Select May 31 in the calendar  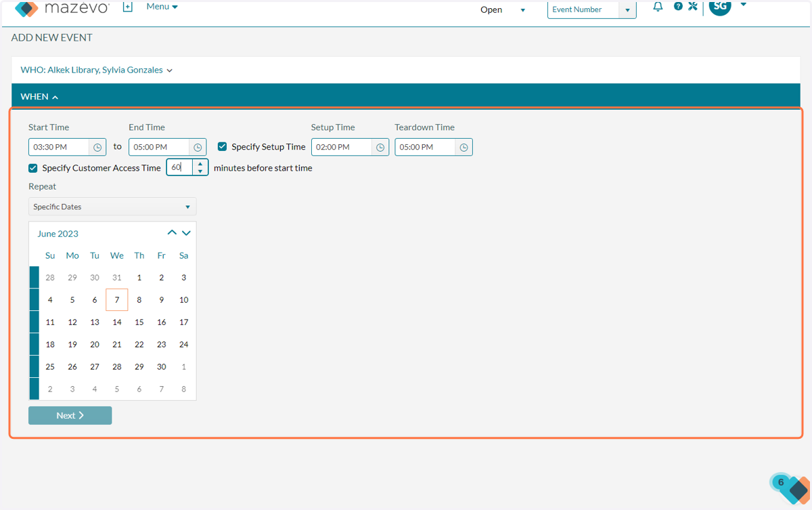point(117,278)
